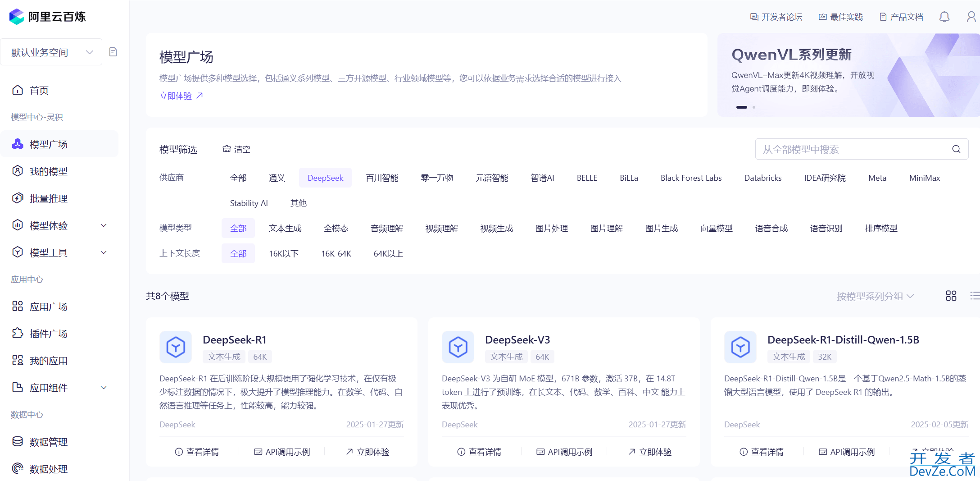Click the DeepSeek-V3 model cube icon
This screenshot has height=481, width=980.
click(x=458, y=347)
